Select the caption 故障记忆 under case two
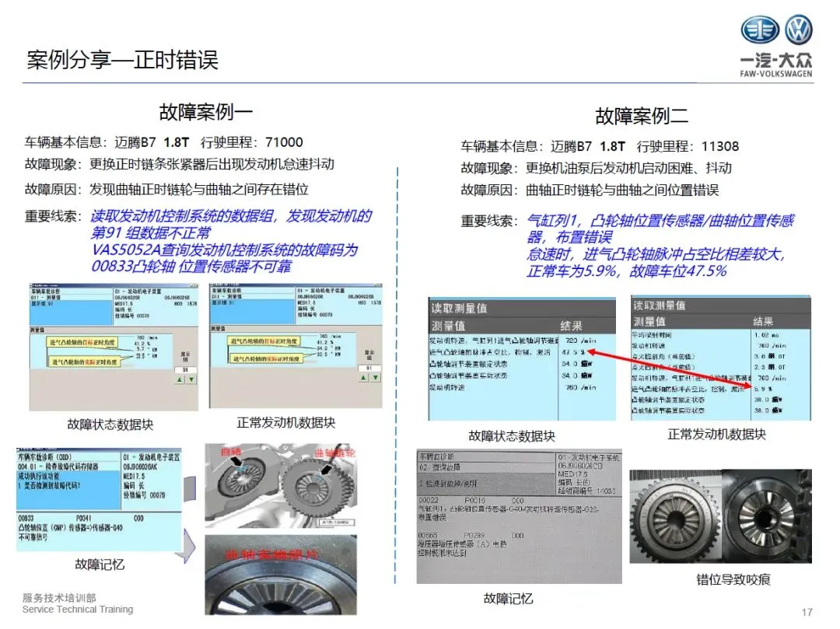840x629 pixels. (x=508, y=599)
